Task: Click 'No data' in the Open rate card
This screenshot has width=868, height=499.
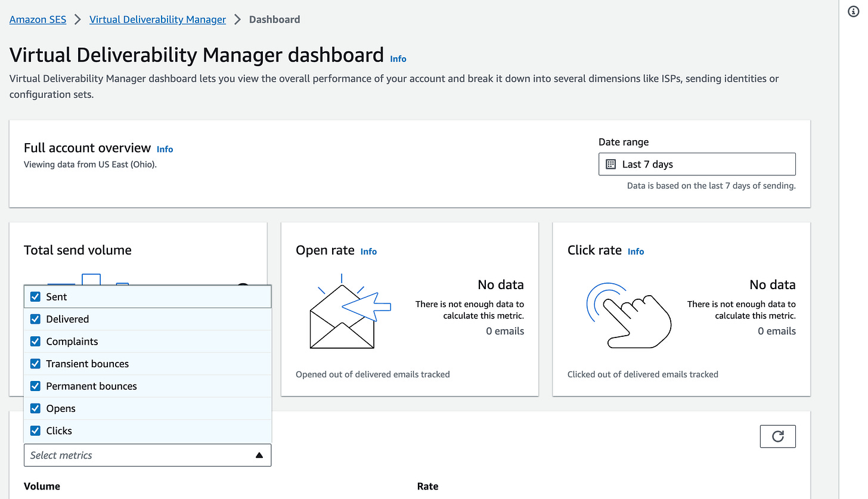Action: (x=501, y=285)
